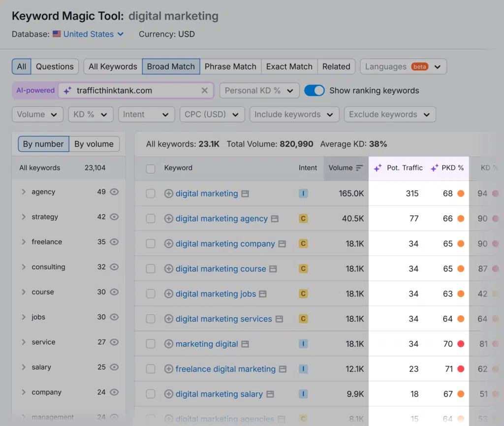Viewport: 504px width, 426px height.
Task: Select the checkbox in the Keyword column header
Action: [x=151, y=167]
